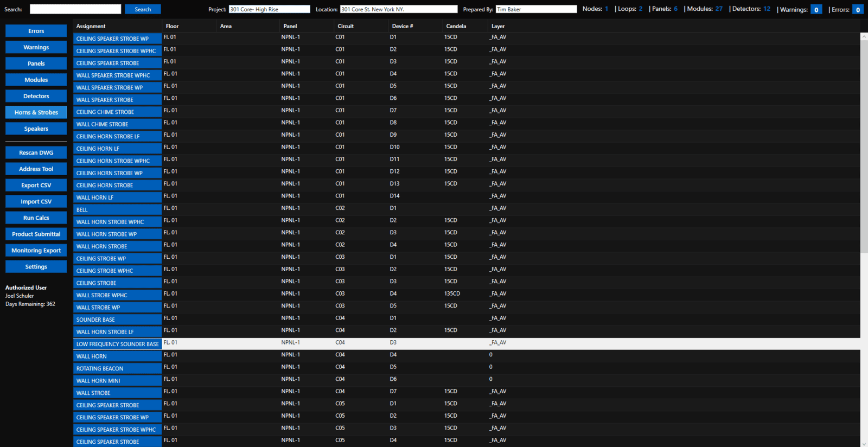The width and height of the screenshot is (868, 447).
Task: Open the Settings button
Action: [36, 266]
